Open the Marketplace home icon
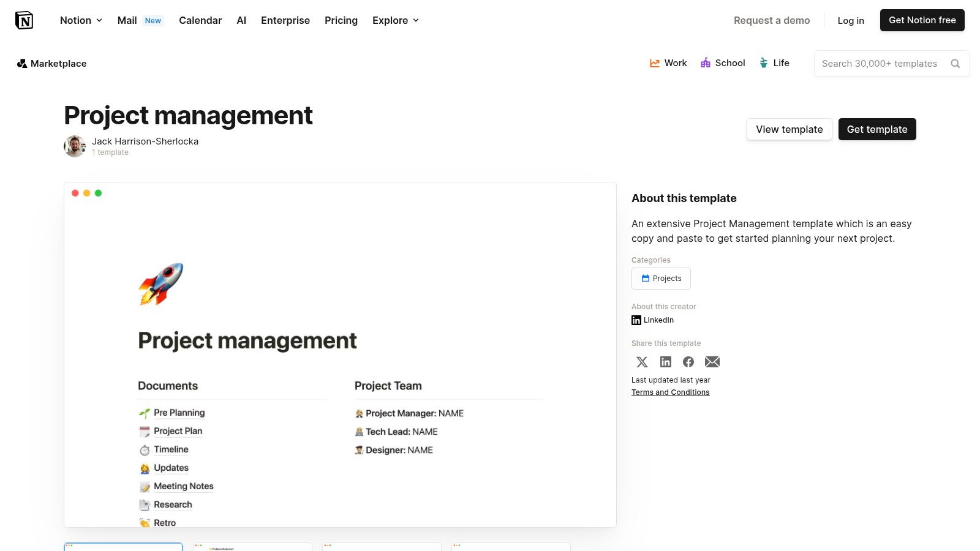 [22, 64]
